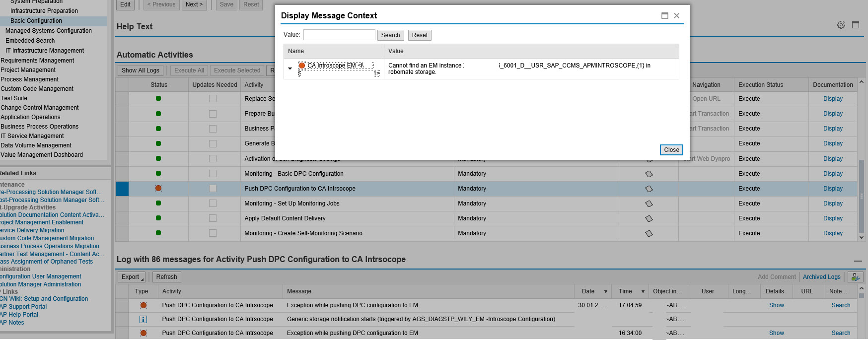Open the Export dropdown button
Screen dimensions: 868x340
(132, 277)
